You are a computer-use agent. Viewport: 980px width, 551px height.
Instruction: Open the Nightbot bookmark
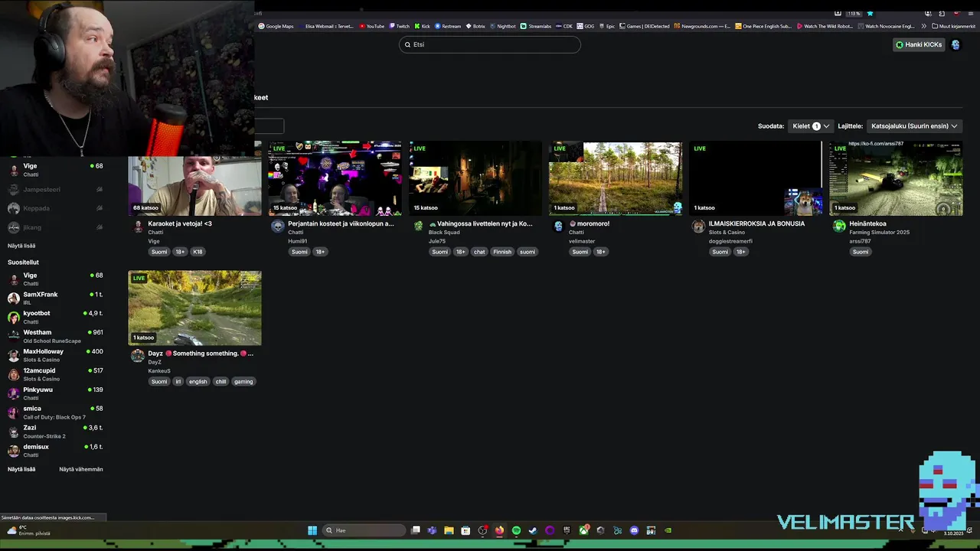pos(503,26)
